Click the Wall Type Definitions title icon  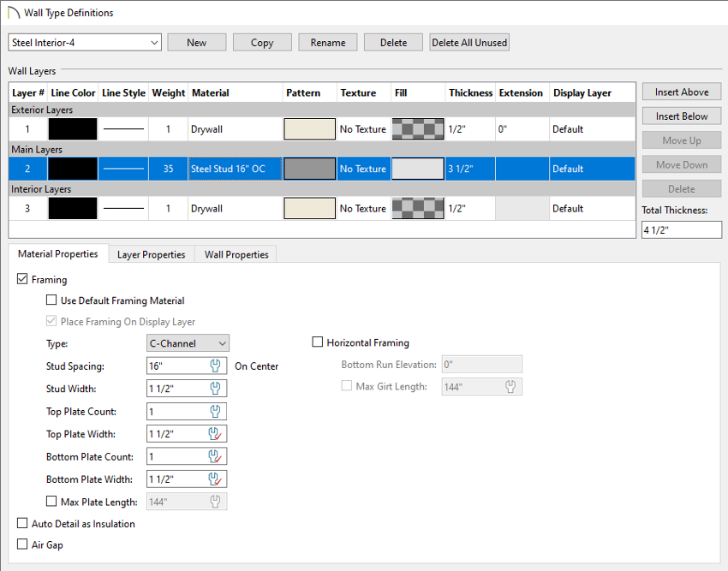coord(14,13)
